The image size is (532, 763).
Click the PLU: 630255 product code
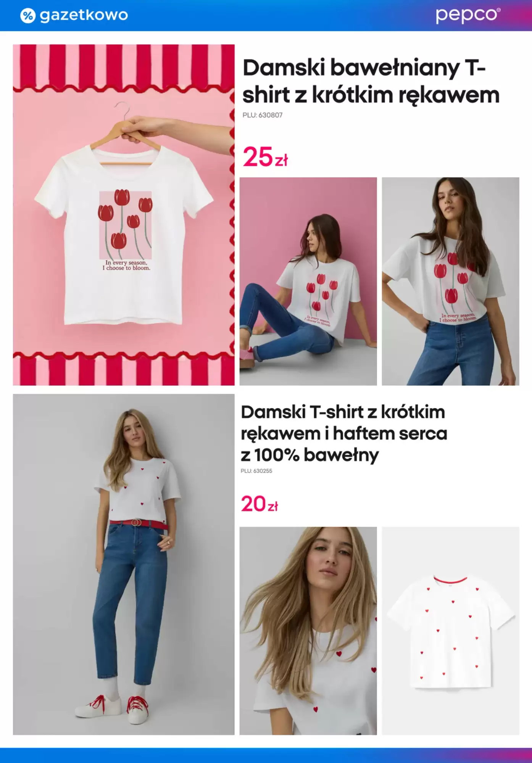pyautogui.click(x=256, y=471)
